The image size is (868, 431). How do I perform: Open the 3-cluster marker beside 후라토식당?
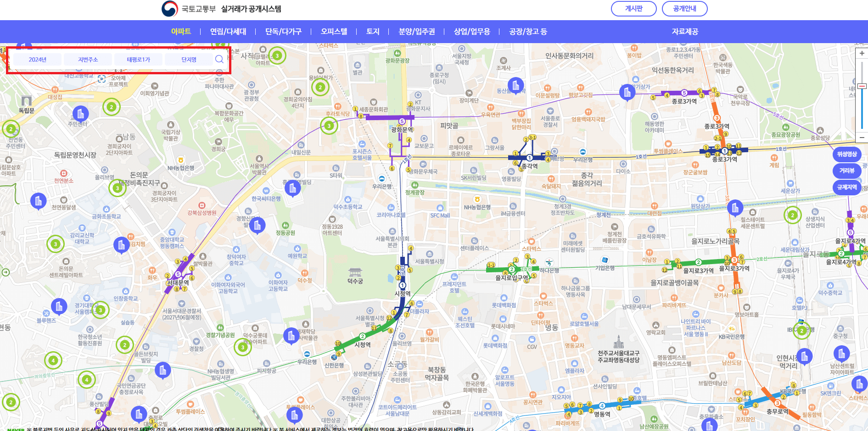tap(329, 126)
